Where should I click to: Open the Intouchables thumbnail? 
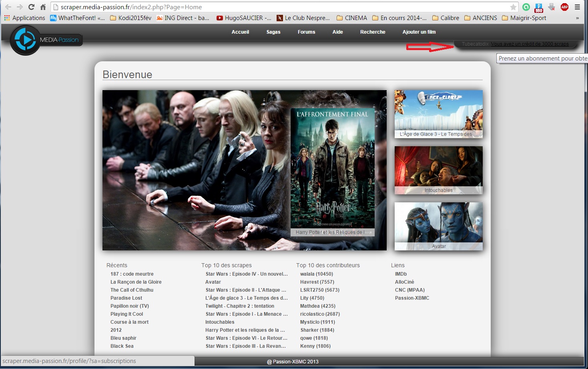[x=439, y=170]
